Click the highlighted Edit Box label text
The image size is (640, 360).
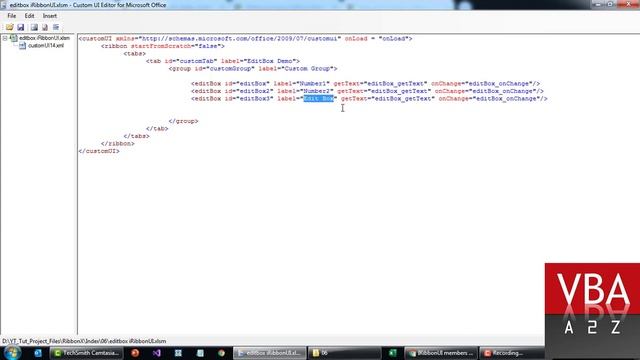[318, 99]
